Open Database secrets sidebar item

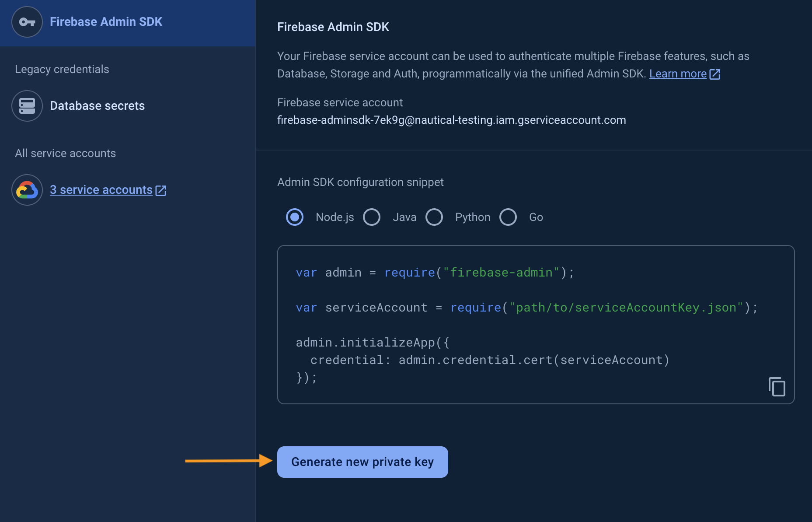pos(97,106)
